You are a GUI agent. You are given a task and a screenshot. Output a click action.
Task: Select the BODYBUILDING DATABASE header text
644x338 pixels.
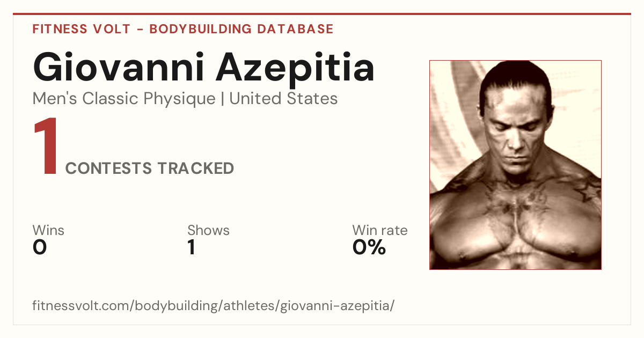tap(241, 29)
